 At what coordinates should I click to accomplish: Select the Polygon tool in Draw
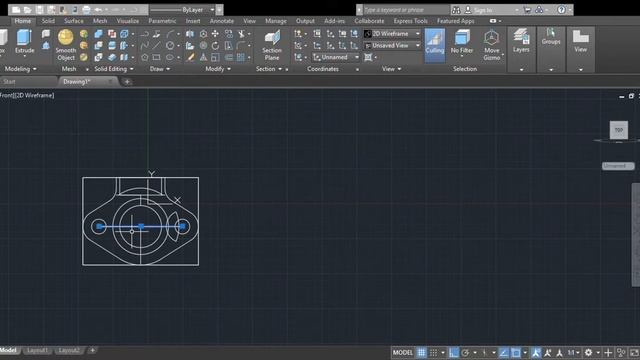pyautogui.click(x=144, y=58)
